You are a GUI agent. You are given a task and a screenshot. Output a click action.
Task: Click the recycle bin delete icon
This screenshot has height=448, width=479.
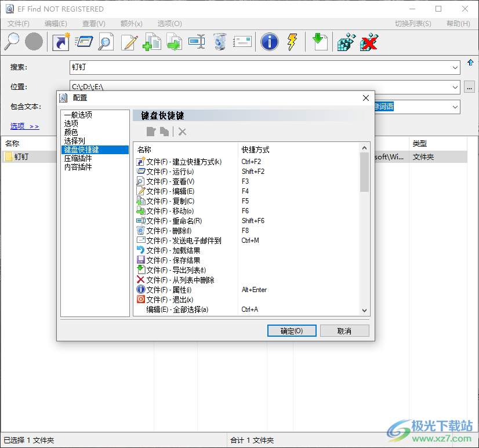[220, 42]
